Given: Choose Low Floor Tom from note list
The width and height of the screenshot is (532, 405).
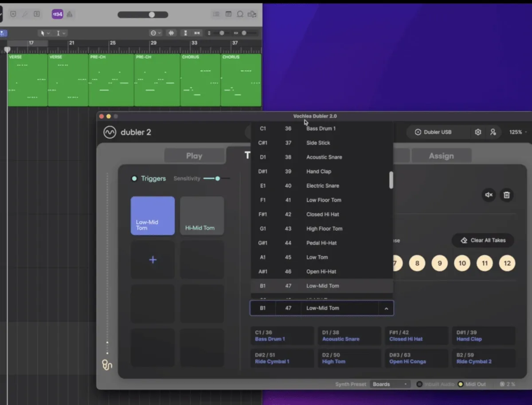Looking at the screenshot, I should (322, 200).
